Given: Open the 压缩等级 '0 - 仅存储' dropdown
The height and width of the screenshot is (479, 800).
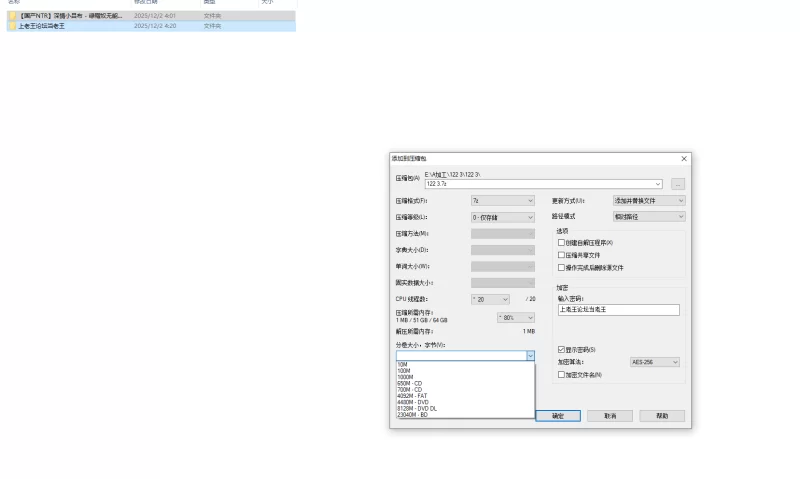Looking at the screenshot, I should [503, 217].
